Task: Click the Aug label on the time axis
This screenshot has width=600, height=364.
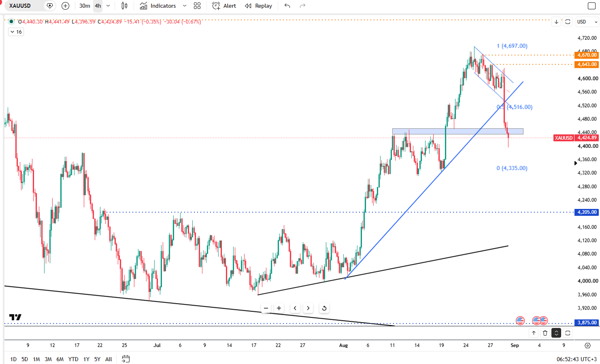Action: 344,345
